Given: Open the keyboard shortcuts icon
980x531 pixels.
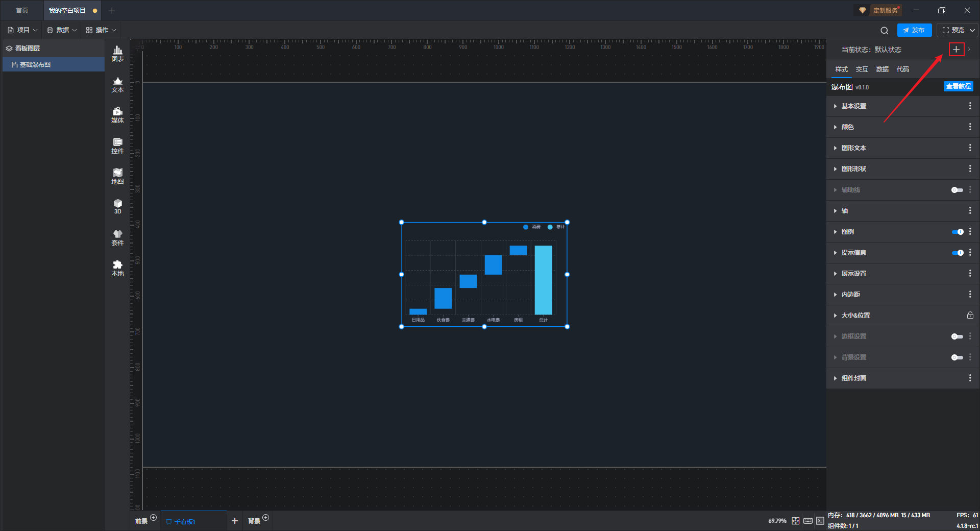Looking at the screenshot, I should [x=808, y=521].
